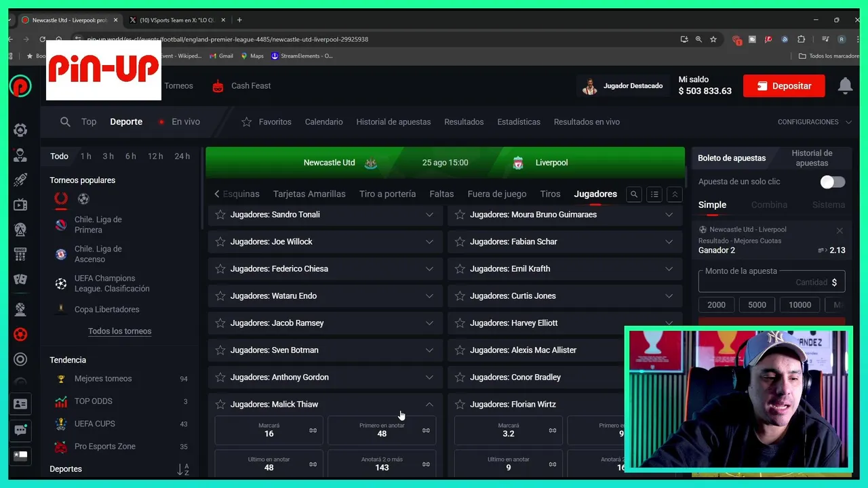Remove Newcastle Utd - Liverpool bet from slip
This screenshot has height=488, width=868.
click(x=840, y=231)
